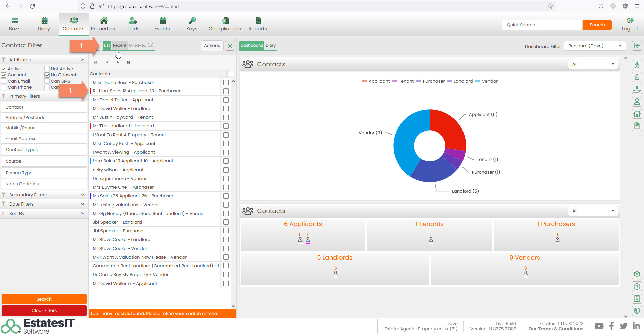Click the Buzz grid icon
The image size is (644, 334).
(14, 21)
